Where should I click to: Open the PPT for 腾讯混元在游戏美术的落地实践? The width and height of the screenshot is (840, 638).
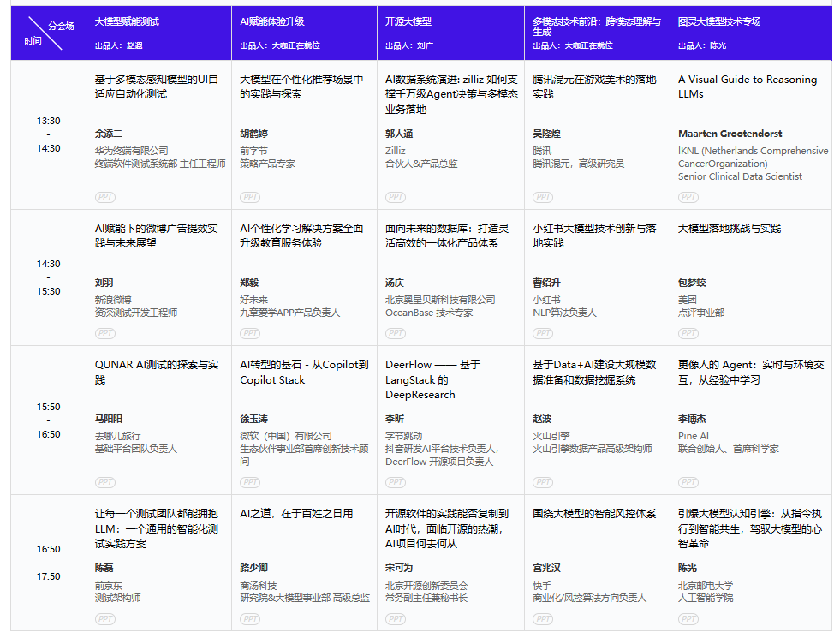point(543,197)
